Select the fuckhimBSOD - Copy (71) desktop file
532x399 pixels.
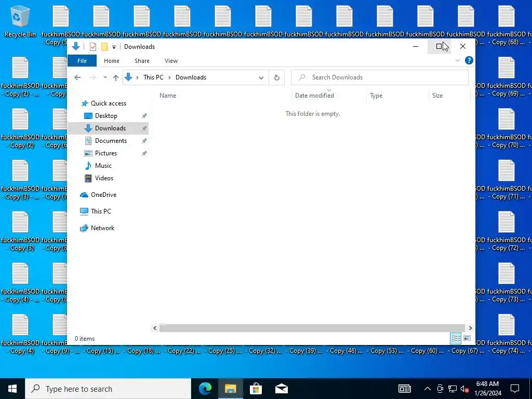coord(506,179)
